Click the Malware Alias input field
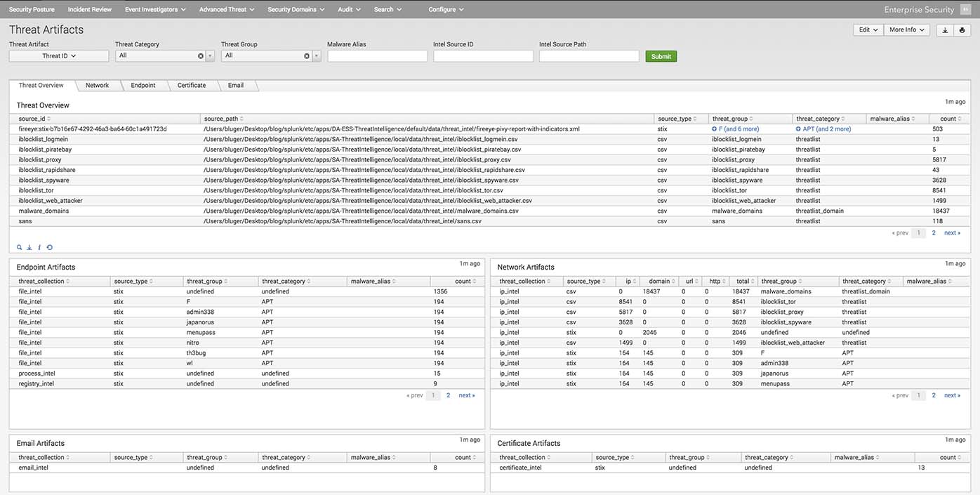Viewport: 980px width, 495px height. 378,55
